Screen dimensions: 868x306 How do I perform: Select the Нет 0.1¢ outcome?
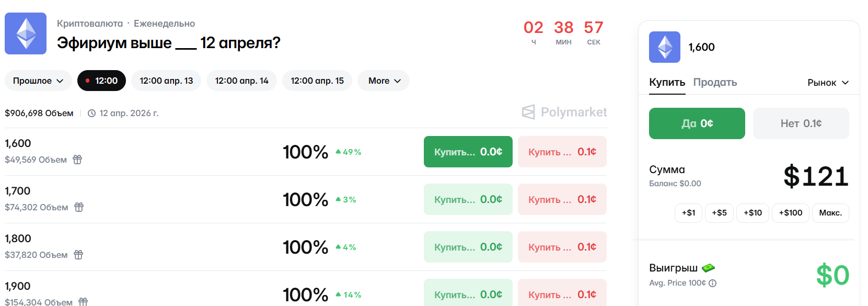(x=801, y=123)
